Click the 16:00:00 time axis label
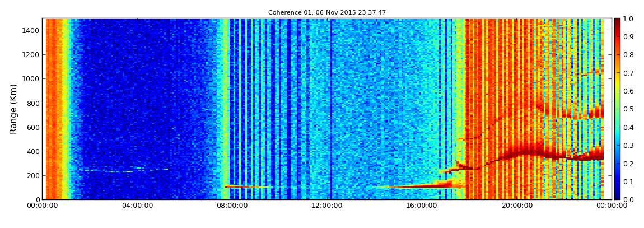Screen dimensions: 644x228 click(421, 206)
